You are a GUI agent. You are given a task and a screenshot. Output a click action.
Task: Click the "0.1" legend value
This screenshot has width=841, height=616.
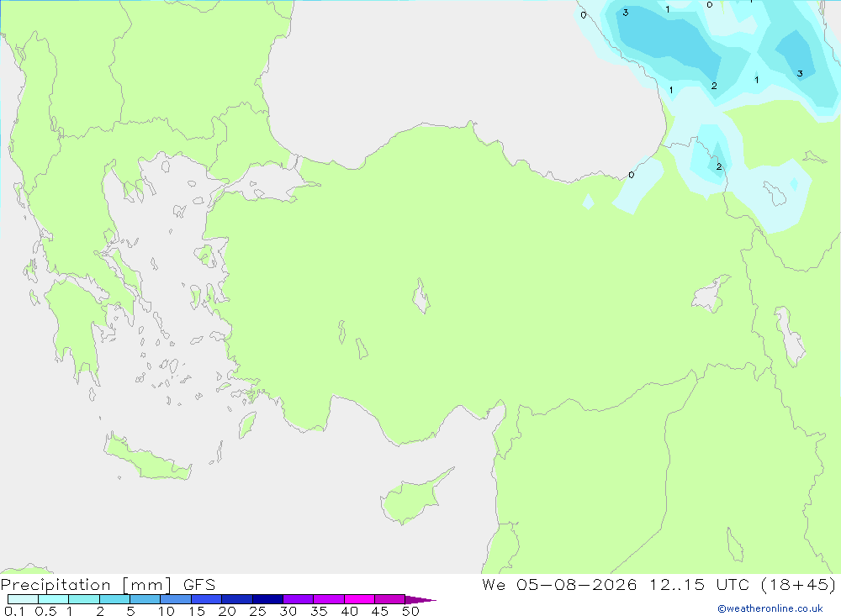click(x=14, y=611)
